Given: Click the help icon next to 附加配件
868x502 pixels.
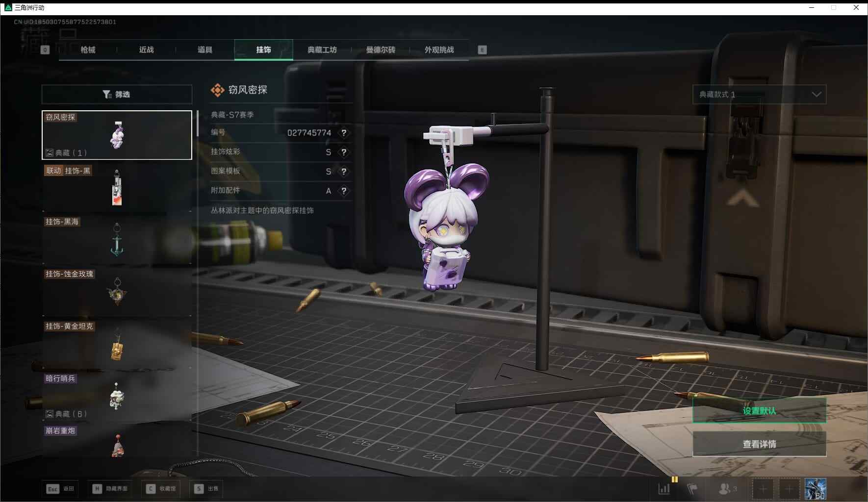Looking at the screenshot, I should [x=344, y=191].
